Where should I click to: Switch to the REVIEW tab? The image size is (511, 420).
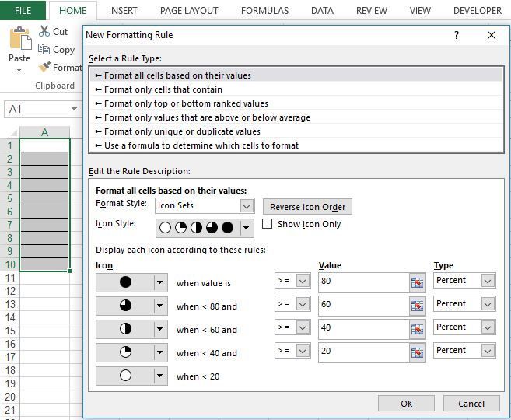tap(372, 11)
